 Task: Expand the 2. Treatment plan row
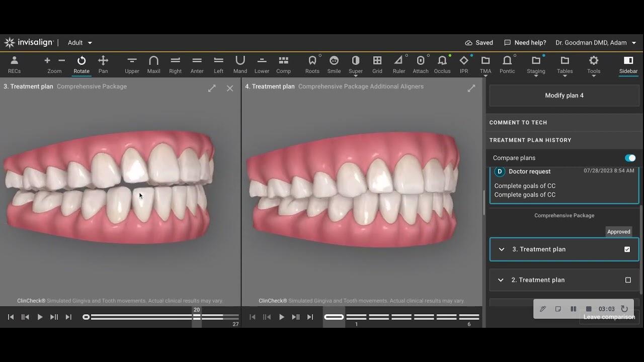point(501,280)
